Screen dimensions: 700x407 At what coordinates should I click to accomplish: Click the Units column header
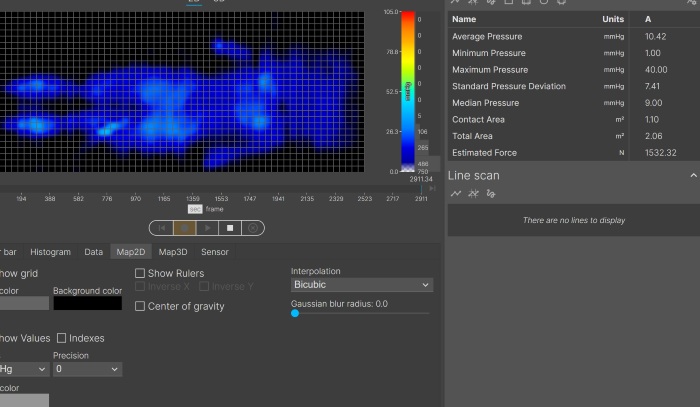pos(613,19)
